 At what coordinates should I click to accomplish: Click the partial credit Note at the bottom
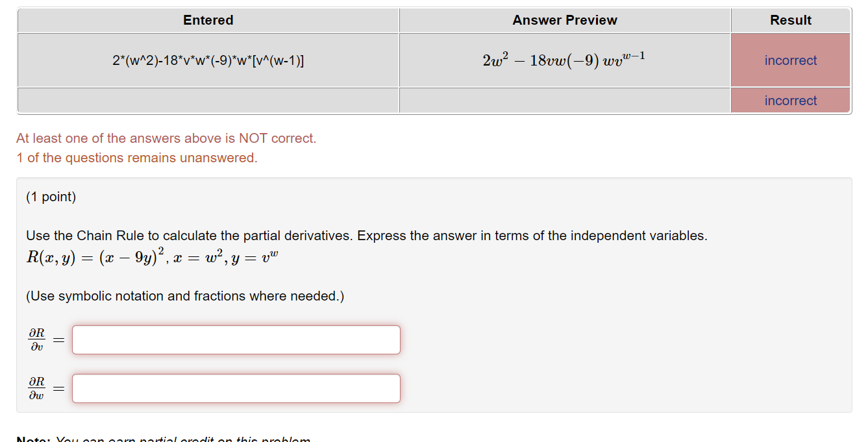pos(165,439)
